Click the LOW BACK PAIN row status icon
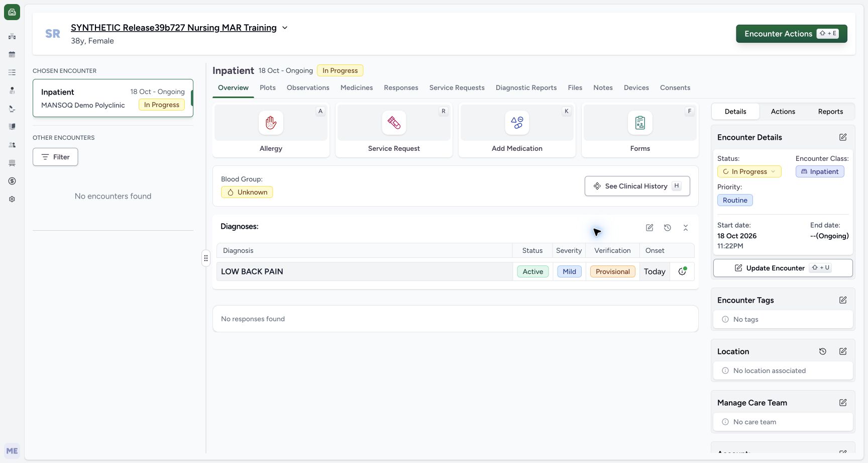Image resolution: width=868 pixels, height=463 pixels. point(682,271)
